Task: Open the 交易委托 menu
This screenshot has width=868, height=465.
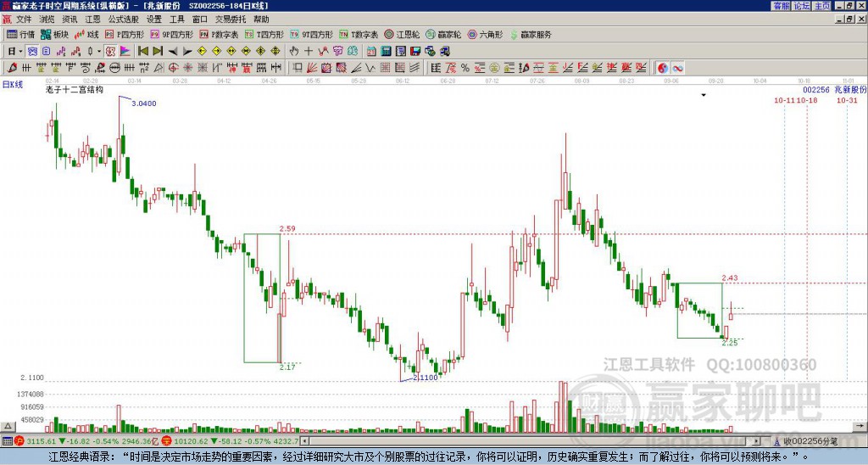Action: (231, 20)
